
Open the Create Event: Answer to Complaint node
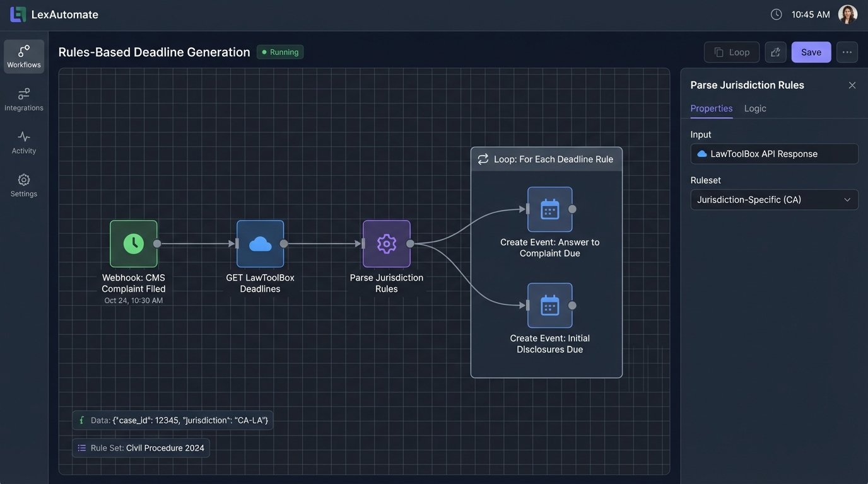(549, 208)
